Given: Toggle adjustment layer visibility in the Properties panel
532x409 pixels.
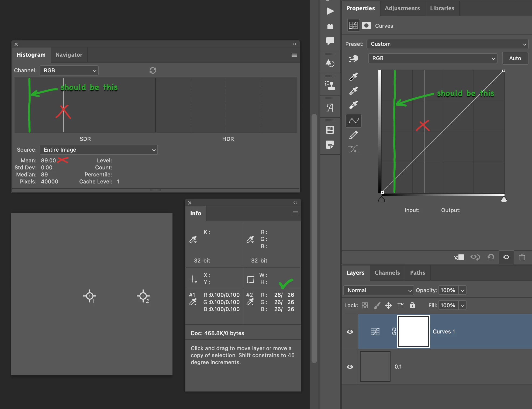Looking at the screenshot, I should point(506,257).
